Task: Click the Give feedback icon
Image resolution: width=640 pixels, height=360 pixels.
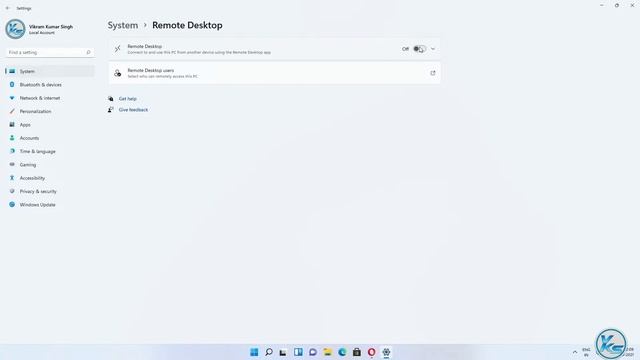Action: [x=111, y=110]
